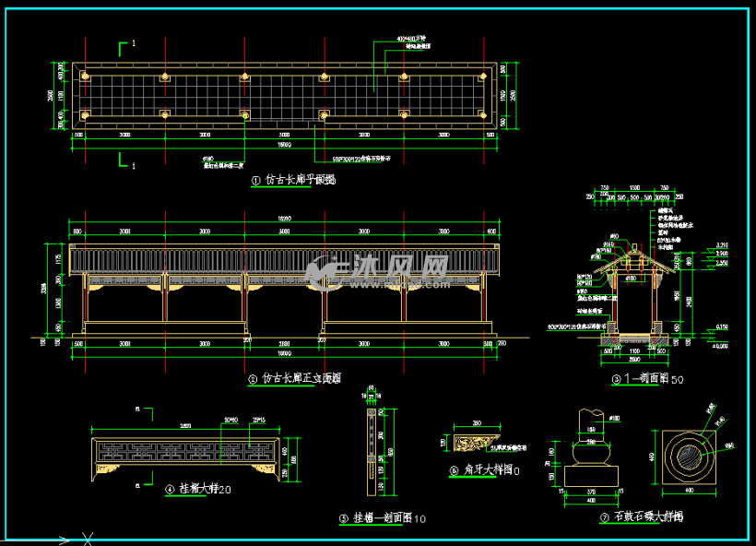This screenshot has height=546, width=756.
Task: Click the 挂楣大样 detail title
Action: [x=200, y=489]
